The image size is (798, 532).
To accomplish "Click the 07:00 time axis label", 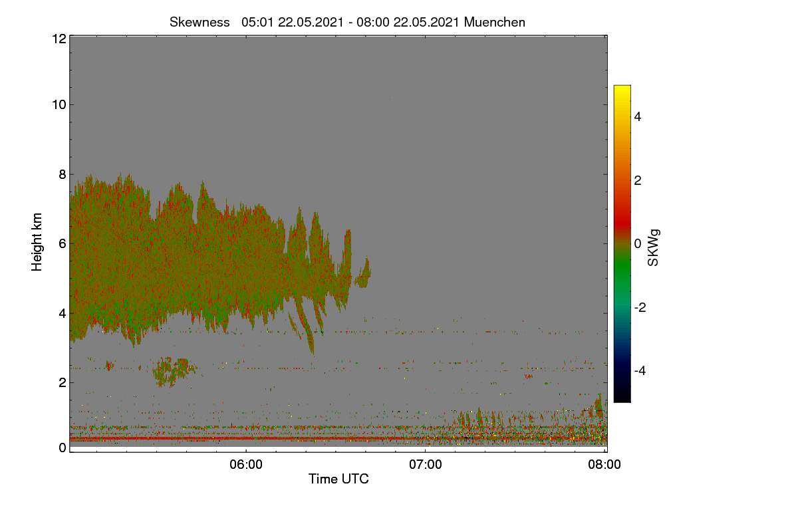I will (x=425, y=465).
